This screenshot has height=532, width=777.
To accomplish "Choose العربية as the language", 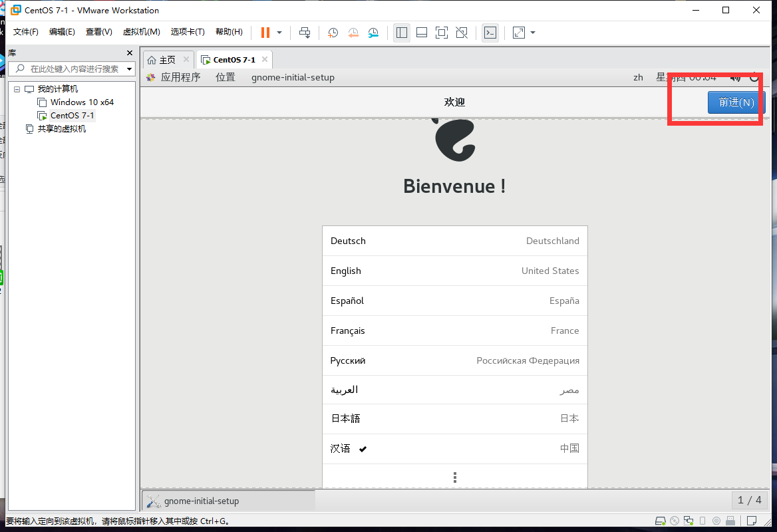I will tap(455, 390).
